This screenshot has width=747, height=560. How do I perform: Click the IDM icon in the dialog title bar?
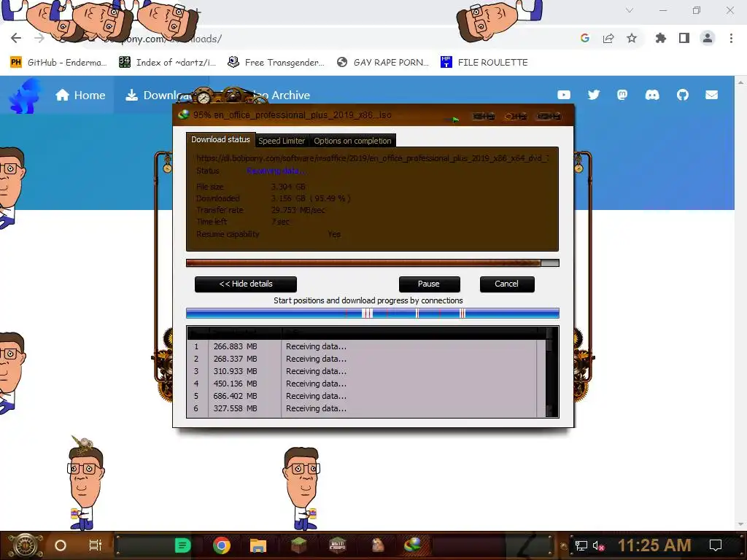183,114
